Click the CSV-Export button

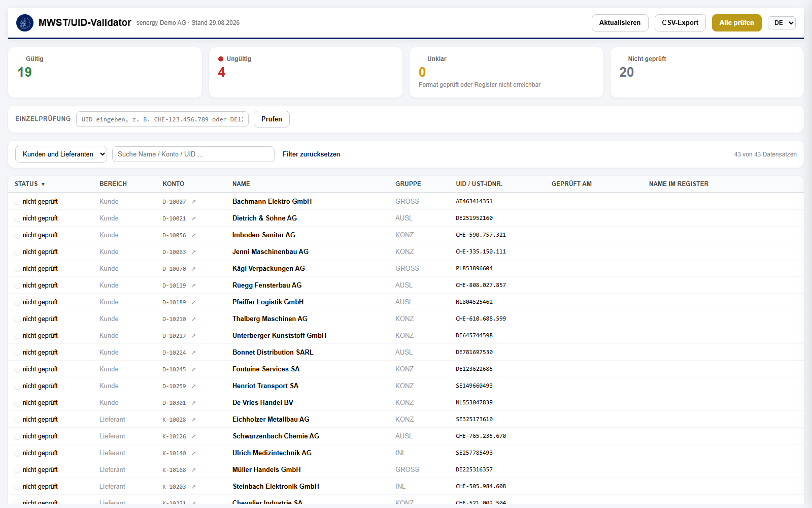point(680,23)
